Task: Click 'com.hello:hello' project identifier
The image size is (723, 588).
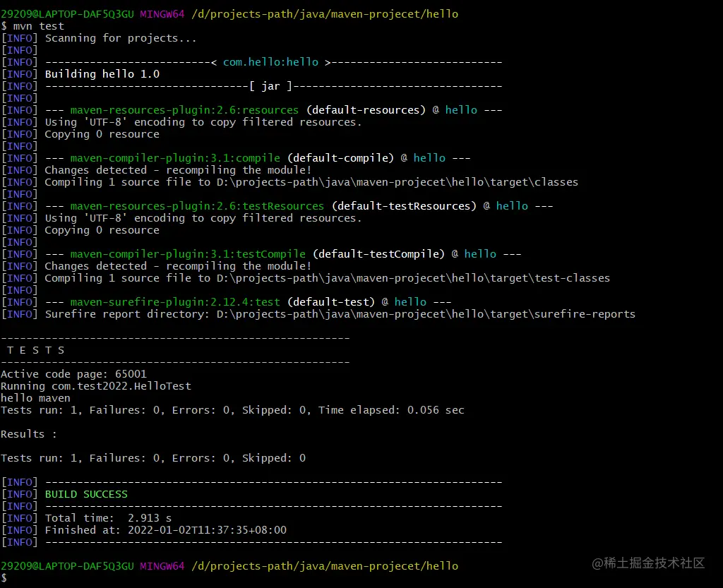Action: tap(270, 62)
